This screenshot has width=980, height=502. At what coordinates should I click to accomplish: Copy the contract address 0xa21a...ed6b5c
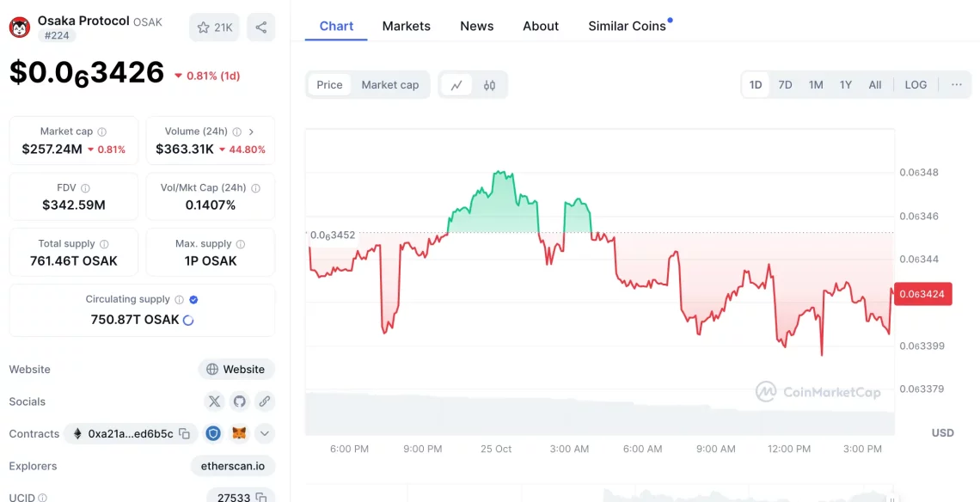(x=184, y=434)
